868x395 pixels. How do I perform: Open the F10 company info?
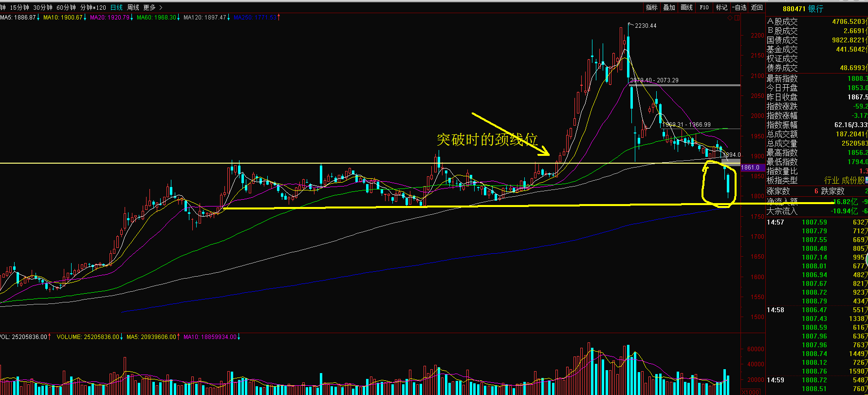pyautogui.click(x=704, y=7)
